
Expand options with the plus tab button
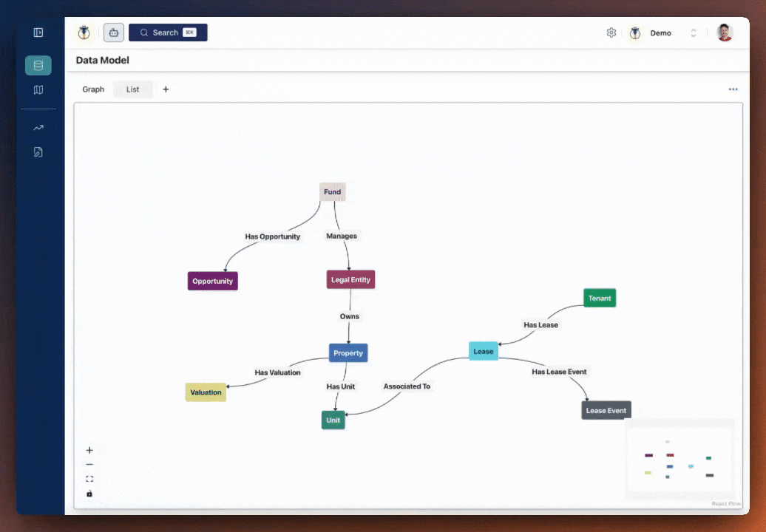tap(166, 89)
